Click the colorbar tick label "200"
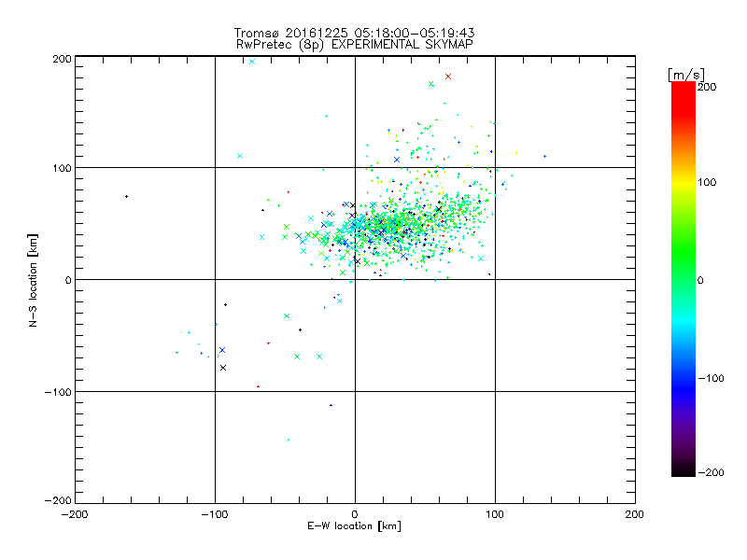 707,87
